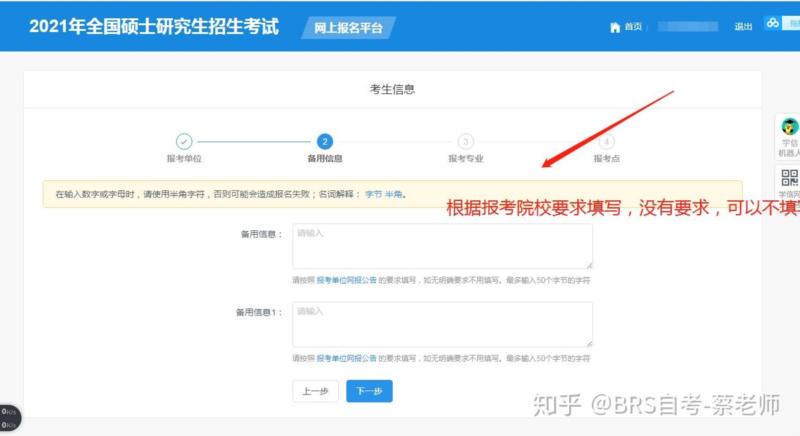Image resolution: width=800 pixels, height=436 pixels.
Task: Focus the 备用信息 text area
Action: click(442, 246)
